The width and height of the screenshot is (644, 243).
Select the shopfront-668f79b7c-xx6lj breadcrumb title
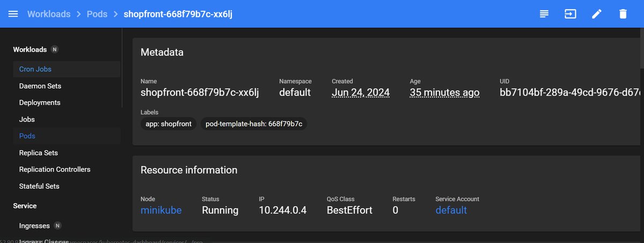pyautogui.click(x=178, y=14)
